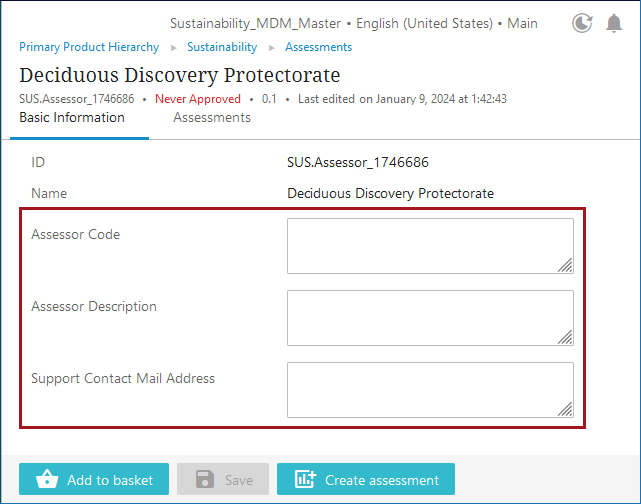Click into the Assessor Description field
The height and width of the screenshot is (504, 641).
(429, 317)
